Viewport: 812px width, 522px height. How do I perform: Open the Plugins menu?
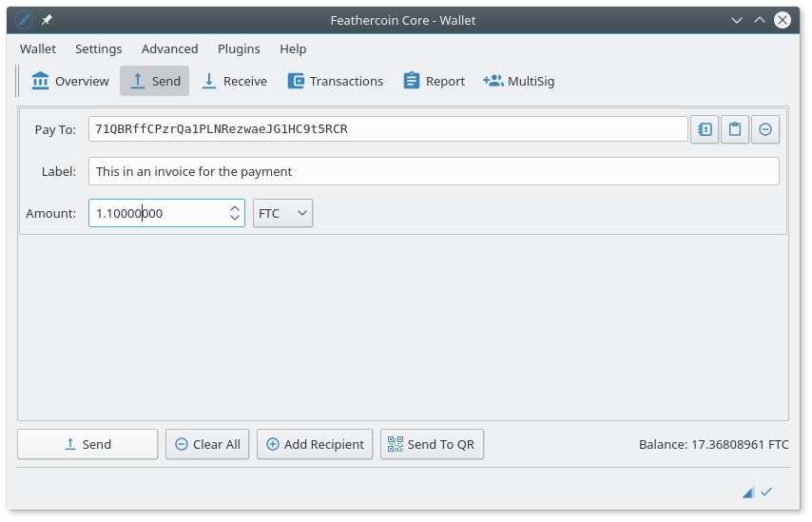[x=239, y=49]
